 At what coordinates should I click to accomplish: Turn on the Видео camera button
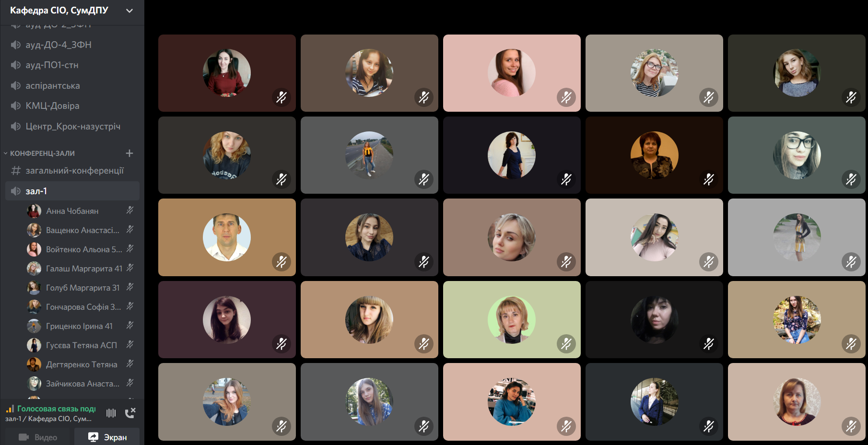(x=37, y=437)
